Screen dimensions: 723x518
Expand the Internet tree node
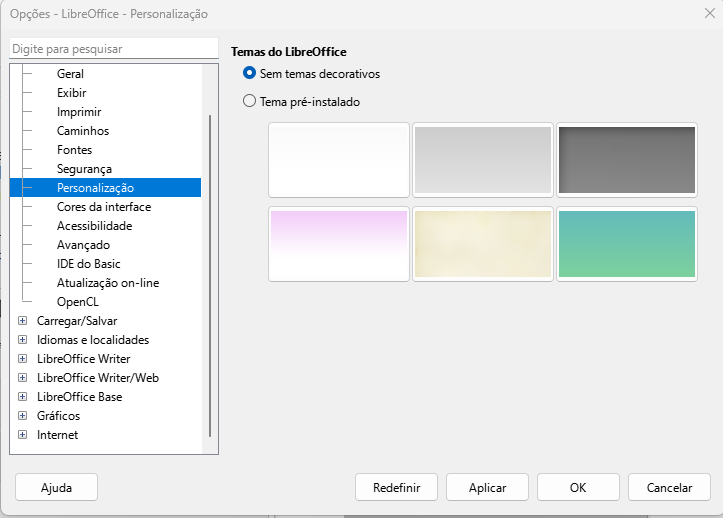point(22,435)
